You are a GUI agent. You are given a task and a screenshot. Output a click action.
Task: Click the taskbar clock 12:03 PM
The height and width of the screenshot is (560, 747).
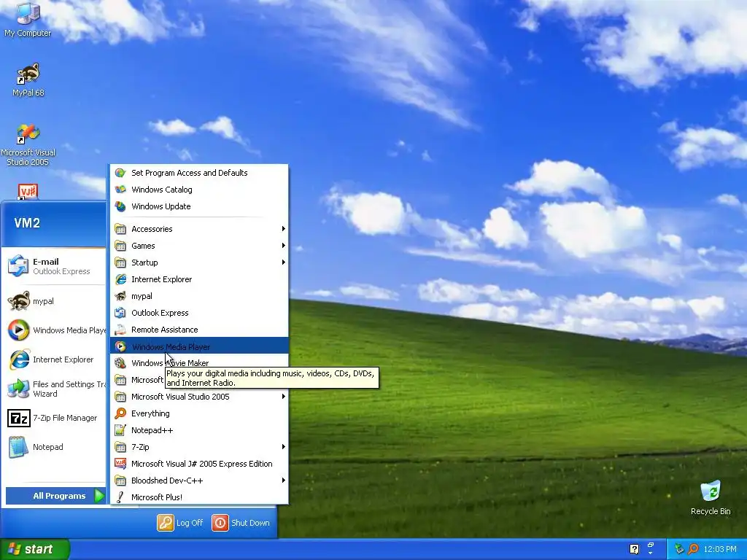(x=720, y=549)
